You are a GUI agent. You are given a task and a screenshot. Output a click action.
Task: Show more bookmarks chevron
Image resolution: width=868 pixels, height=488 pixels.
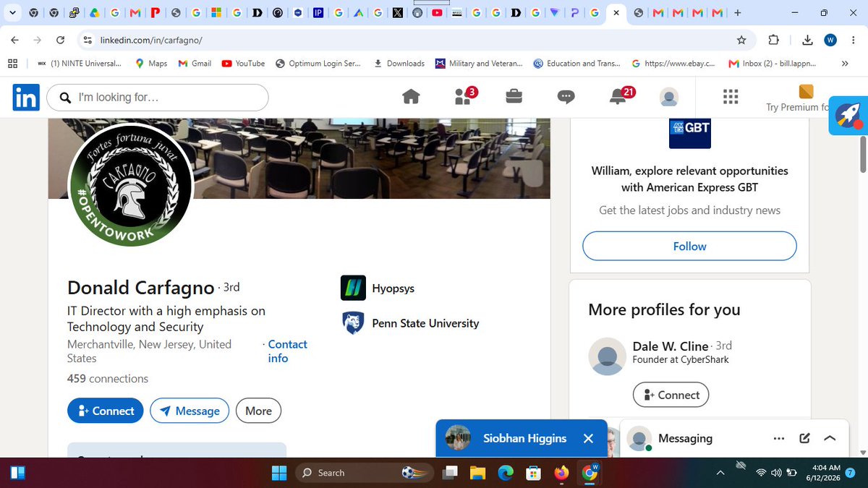[x=844, y=64]
